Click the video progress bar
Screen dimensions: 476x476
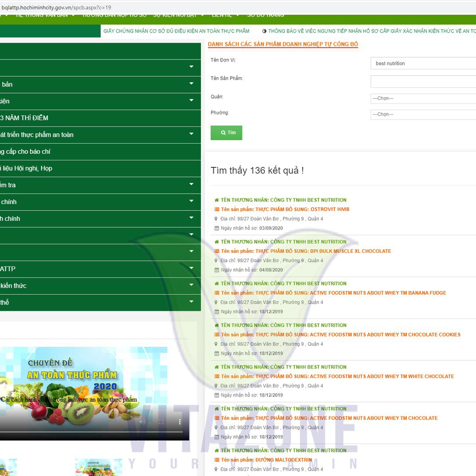coord(92,431)
